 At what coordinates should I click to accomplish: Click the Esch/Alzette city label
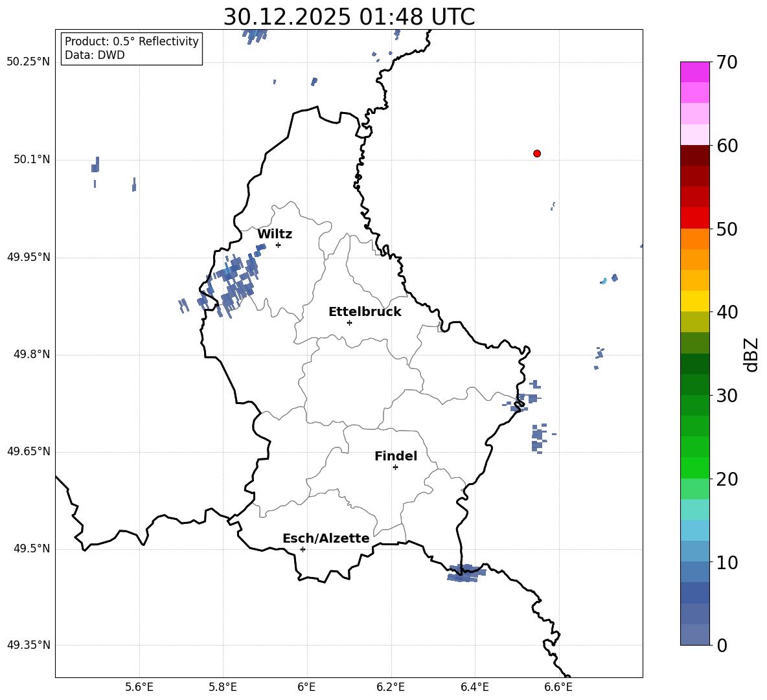pos(326,539)
